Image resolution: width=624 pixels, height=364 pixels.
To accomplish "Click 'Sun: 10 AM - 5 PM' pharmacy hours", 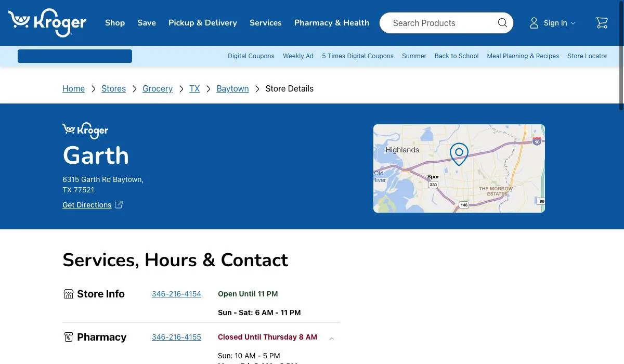I will point(249,356).
